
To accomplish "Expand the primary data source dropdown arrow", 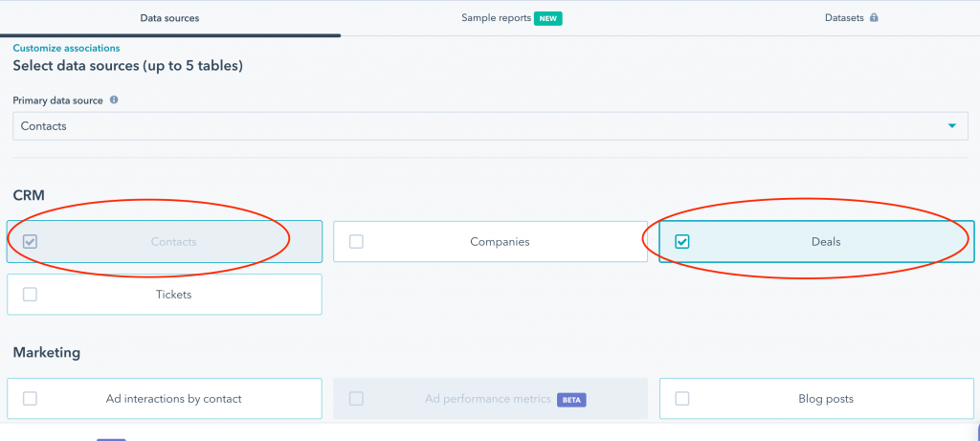I will [x=951, y=125].
